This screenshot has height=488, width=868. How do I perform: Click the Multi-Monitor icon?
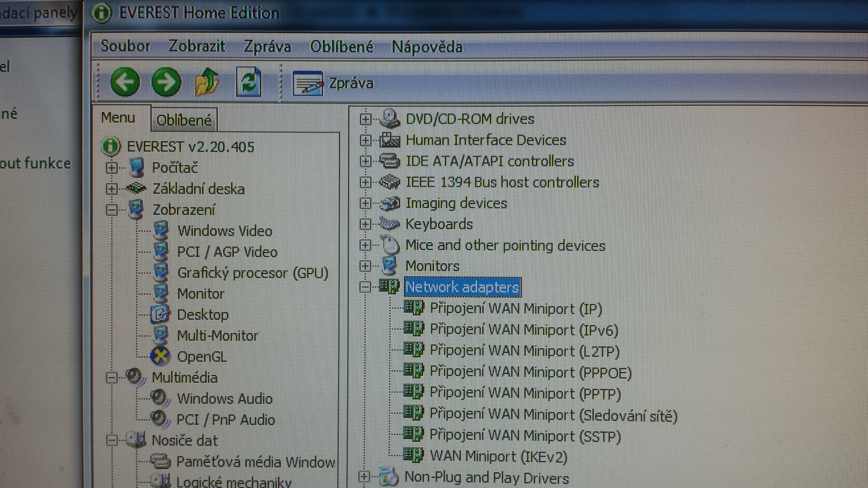point(161,335)
